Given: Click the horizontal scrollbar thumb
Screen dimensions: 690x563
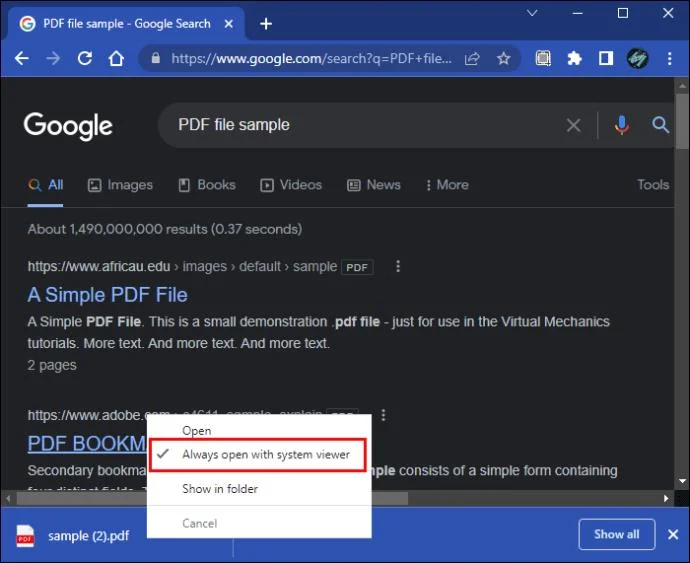Looking at the screenshot, I should pyautogui.click(x=212, y=498).
